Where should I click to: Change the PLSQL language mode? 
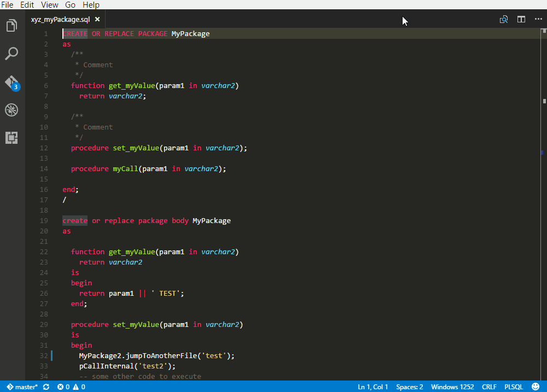click(x=514, y=387)
